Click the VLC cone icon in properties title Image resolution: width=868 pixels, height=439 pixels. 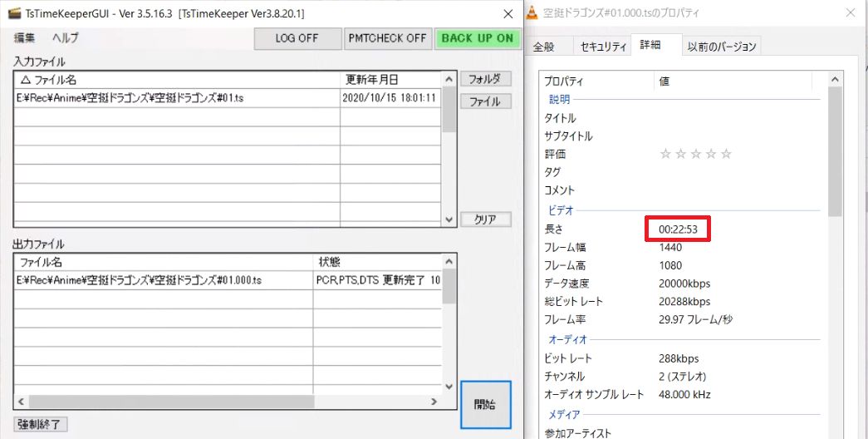point(532,12)
